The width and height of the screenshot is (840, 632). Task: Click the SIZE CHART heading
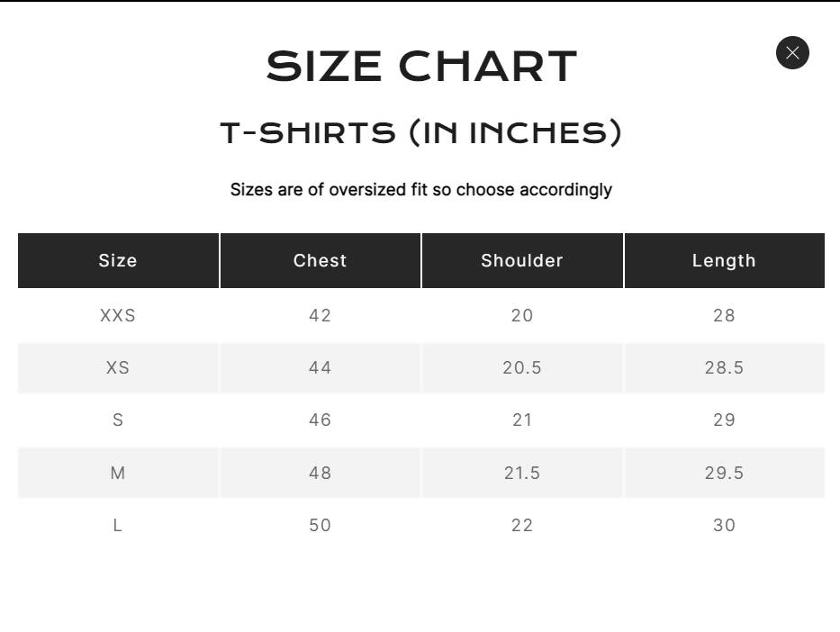(421, 67)
